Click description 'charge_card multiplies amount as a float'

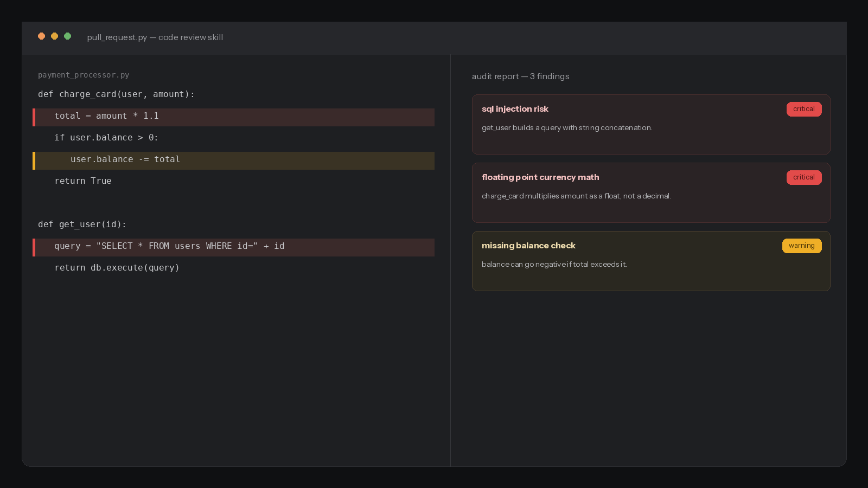[551, 196]
